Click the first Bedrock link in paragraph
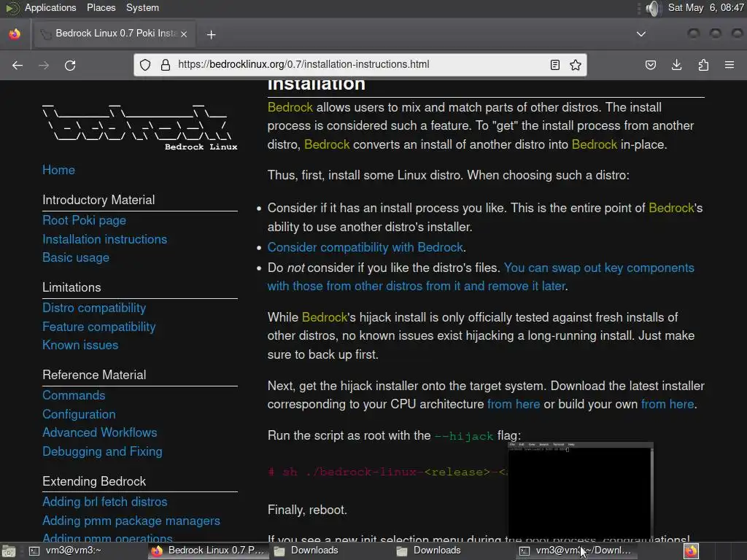747x560 pixels. click(x=290, y=107)
